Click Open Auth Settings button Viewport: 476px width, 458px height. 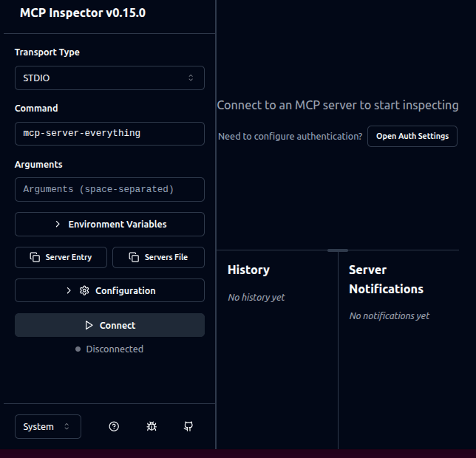(x=412, y=136)
